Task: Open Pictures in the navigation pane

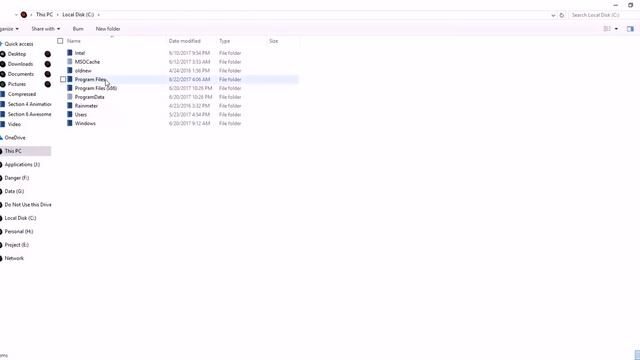Action: 17,84
